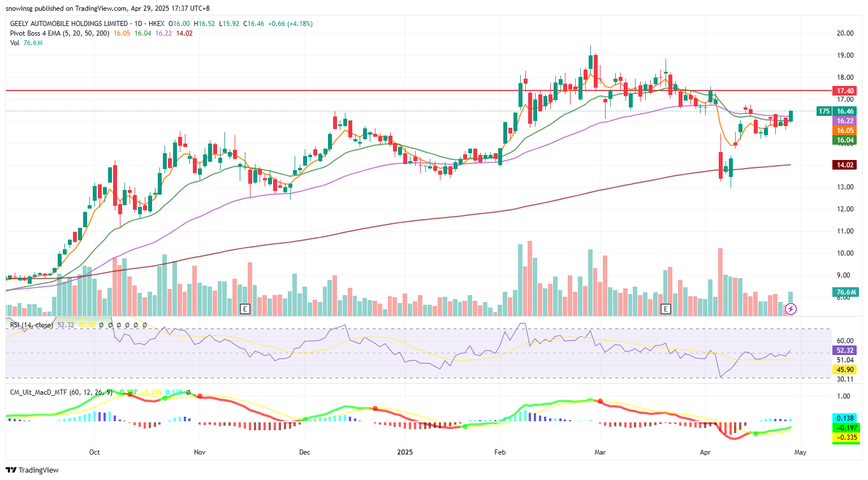This screenshot has height=480, width=868.
Task: Click the GEELY AUTOMOBILE HOLDINGS LIMITED symbol title
Action: pyautogui.click(x=69, y=24)
